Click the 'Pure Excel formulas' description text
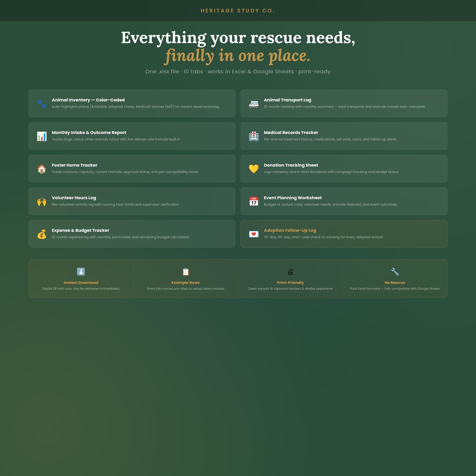This screenshot has width=476, height=476. click(x=395, y=288)
